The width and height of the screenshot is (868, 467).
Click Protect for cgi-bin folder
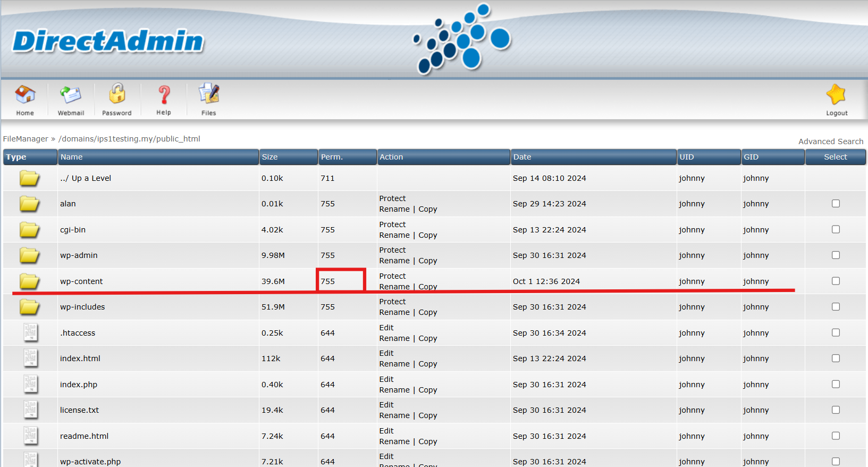[x=392, y=224]
